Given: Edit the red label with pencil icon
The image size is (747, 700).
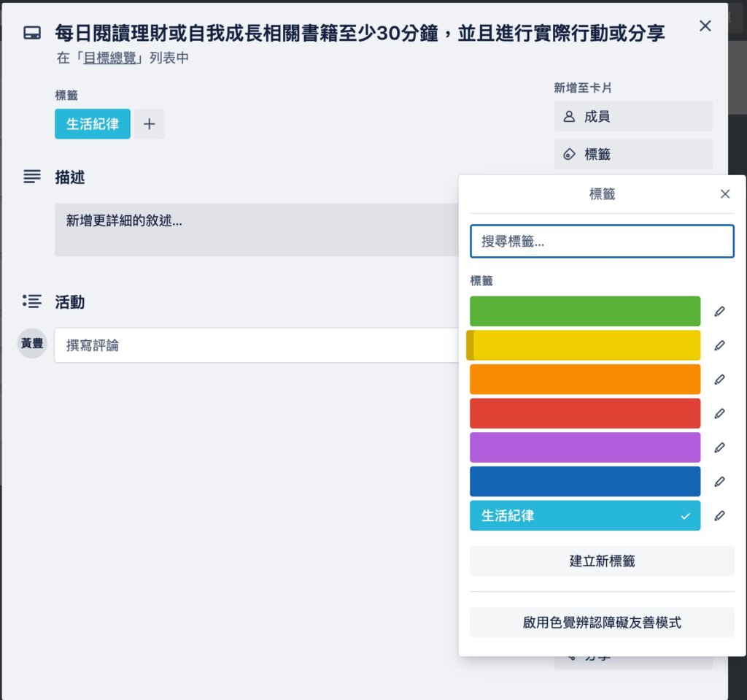Looking at the screenshot, I should 719,413.
